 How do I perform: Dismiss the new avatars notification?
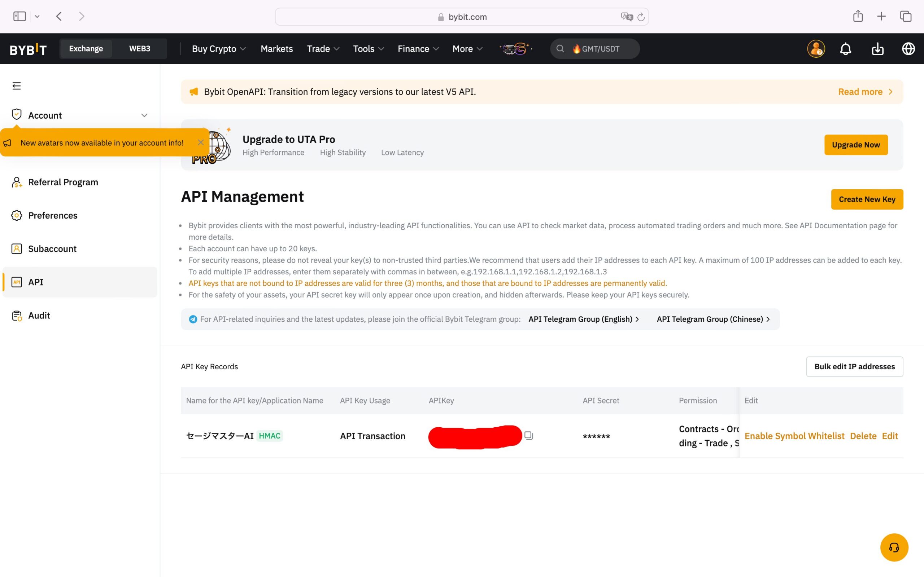pyautogui.click(x=200, y=142)
